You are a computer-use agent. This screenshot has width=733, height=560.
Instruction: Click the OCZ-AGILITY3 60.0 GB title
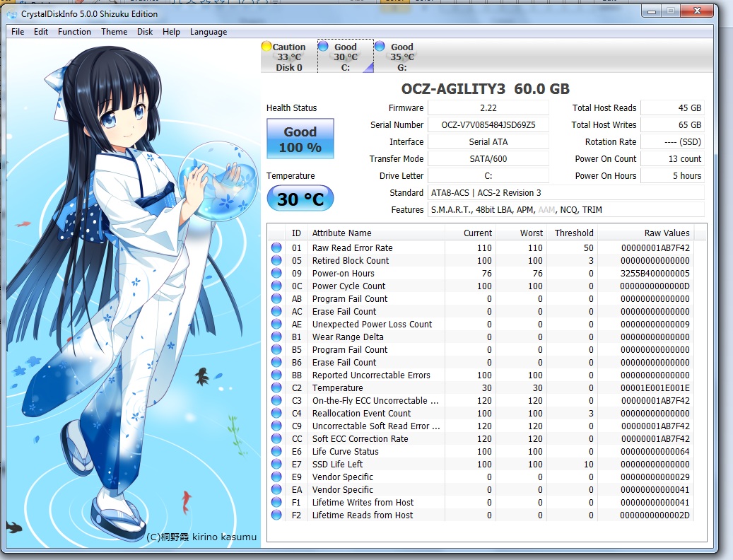485,89
